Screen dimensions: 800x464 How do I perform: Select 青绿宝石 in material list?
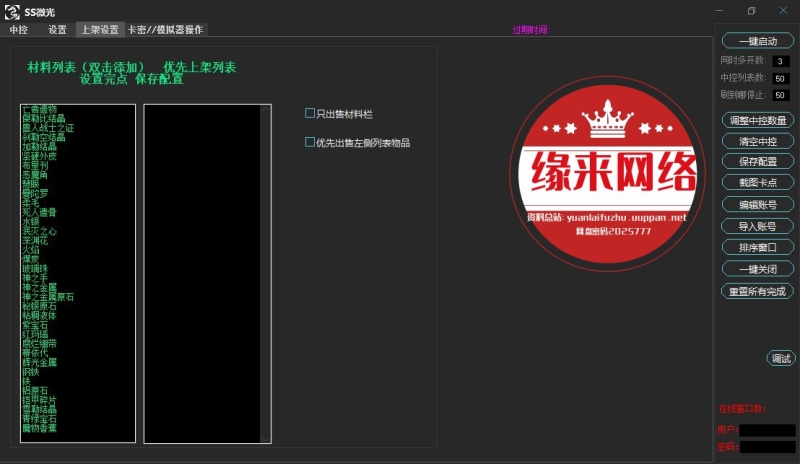(x=39, y=419)
